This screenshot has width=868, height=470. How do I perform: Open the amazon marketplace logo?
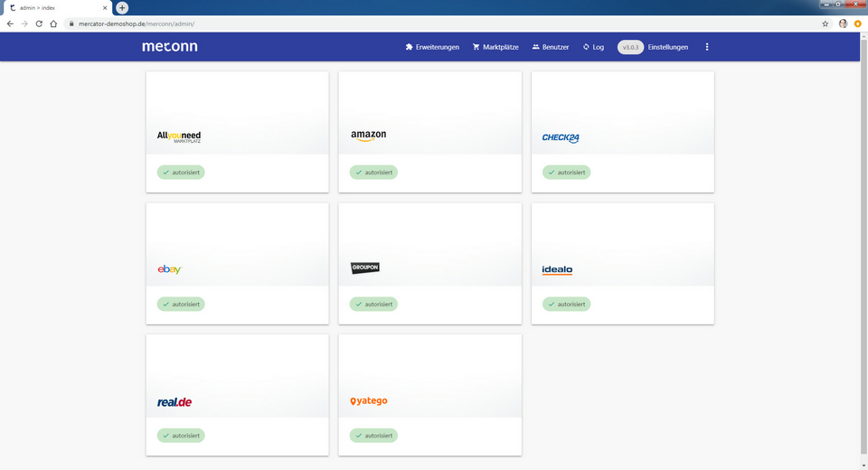(369, 136)
